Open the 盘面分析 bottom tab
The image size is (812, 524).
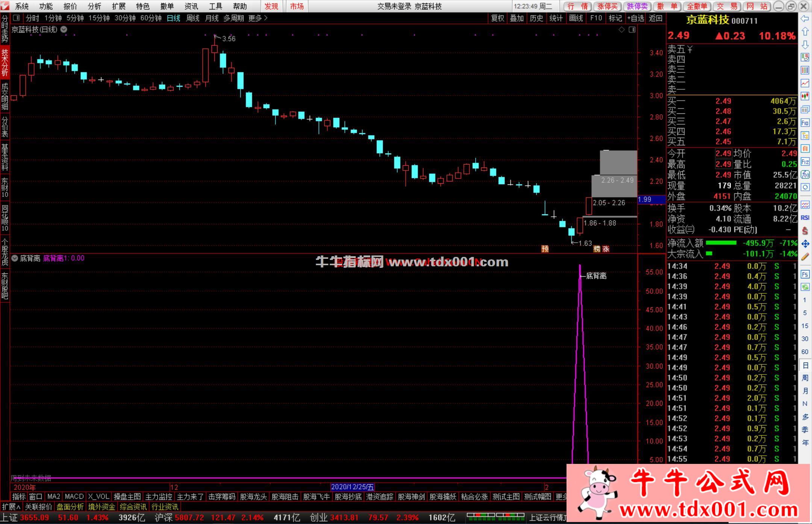[x=70, y=507]
